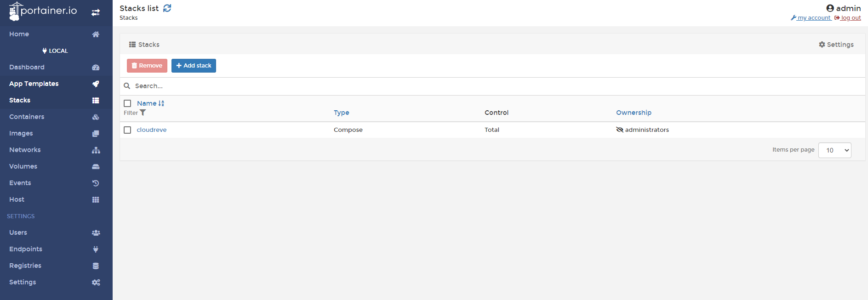The width and height of the screenshot is (868, 300).
Task: Open table Settings gear menu
Action: (x=836, y=45)
